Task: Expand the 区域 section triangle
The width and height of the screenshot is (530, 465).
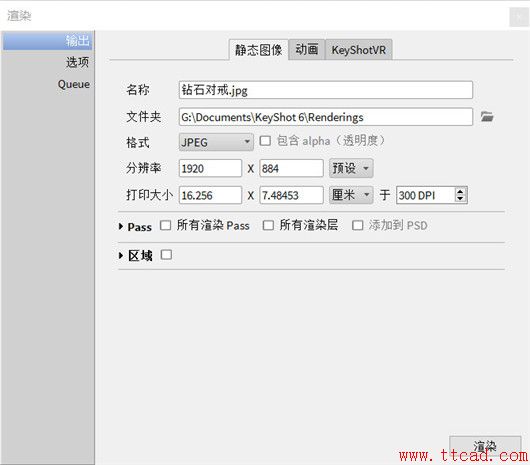Action: [121, 256]
